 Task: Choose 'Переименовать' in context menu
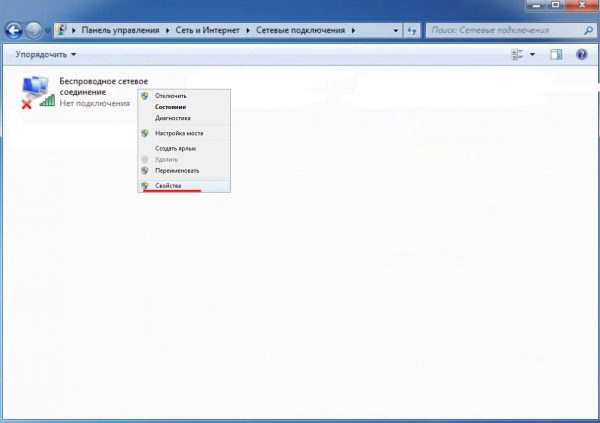click(x=184, y=170)
